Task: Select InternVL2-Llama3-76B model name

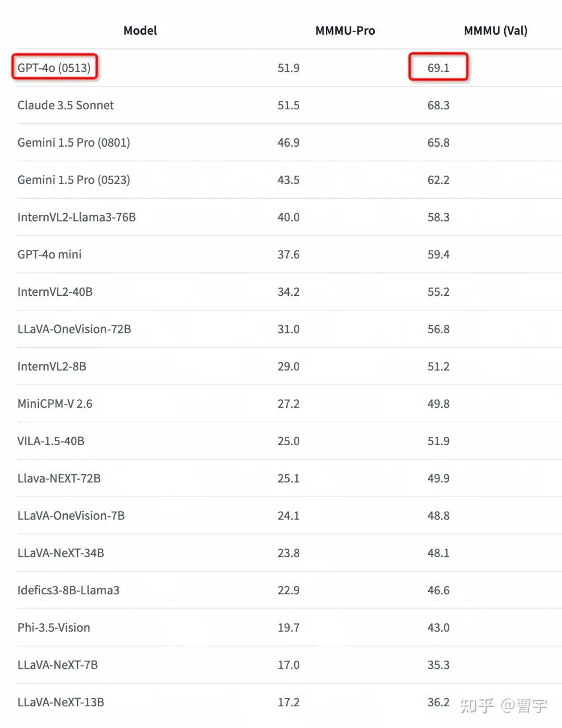Action: (x=76, y=217)
